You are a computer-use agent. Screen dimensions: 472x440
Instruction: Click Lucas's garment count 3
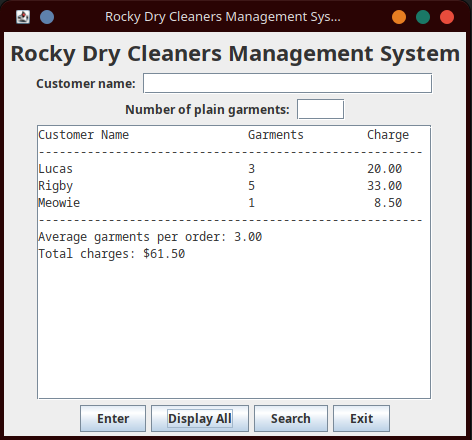(252, 169)
